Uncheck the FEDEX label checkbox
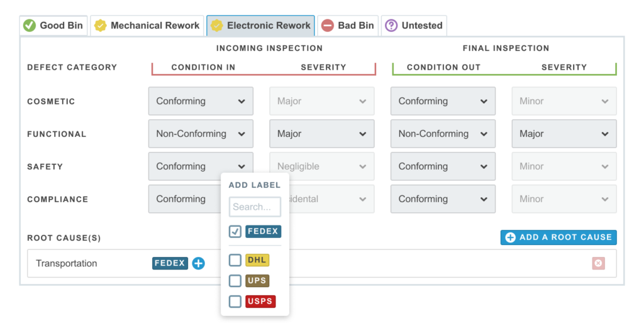The height and width of the screenshot is (331, 644). [x=235, y=232]
